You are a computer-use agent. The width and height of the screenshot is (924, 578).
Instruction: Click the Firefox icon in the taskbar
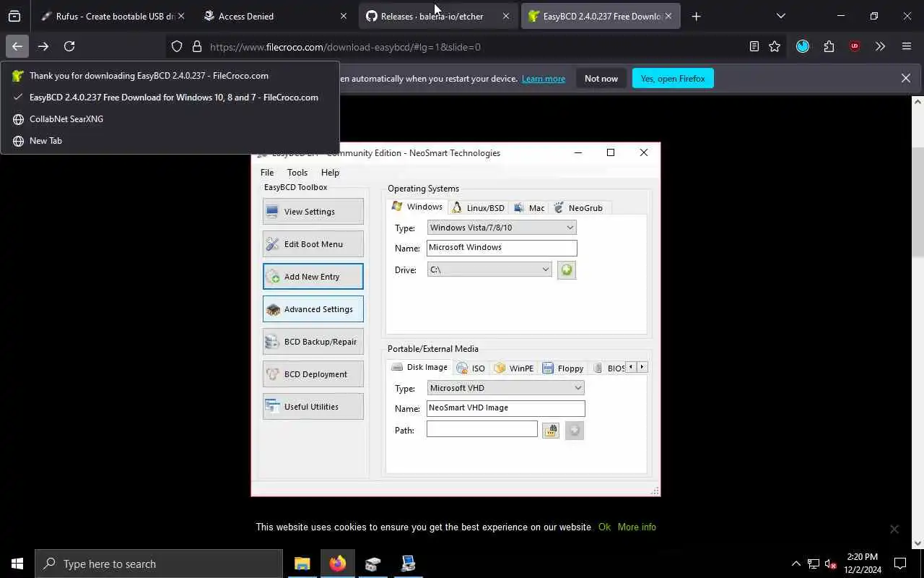tap(337, 564)
